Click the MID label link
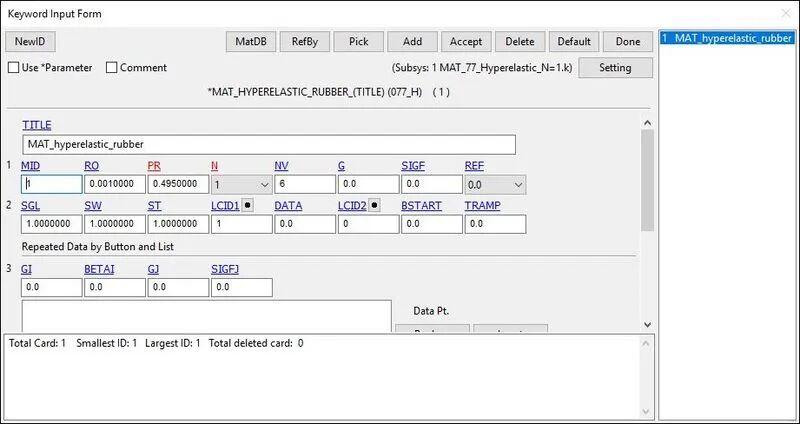The width and height of the screenshot is (800, 424). (x=30, y=166)
